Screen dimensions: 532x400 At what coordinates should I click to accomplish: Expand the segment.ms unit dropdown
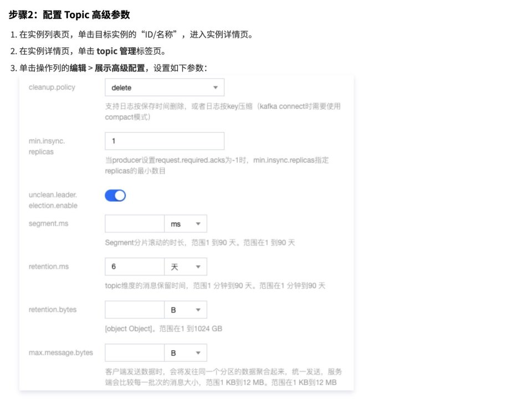click(186, 224)
